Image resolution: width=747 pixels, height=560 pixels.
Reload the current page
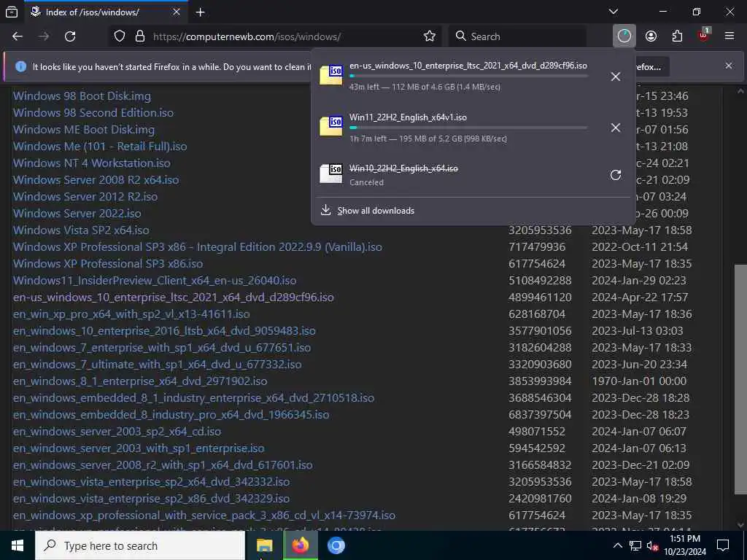(x=70, y=36)
